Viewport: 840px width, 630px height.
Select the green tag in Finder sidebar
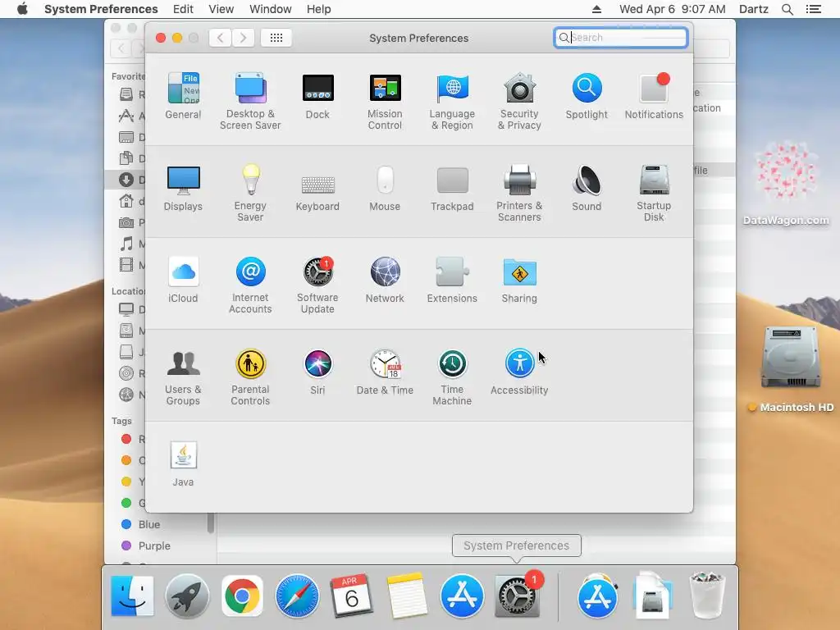(126, 503)
